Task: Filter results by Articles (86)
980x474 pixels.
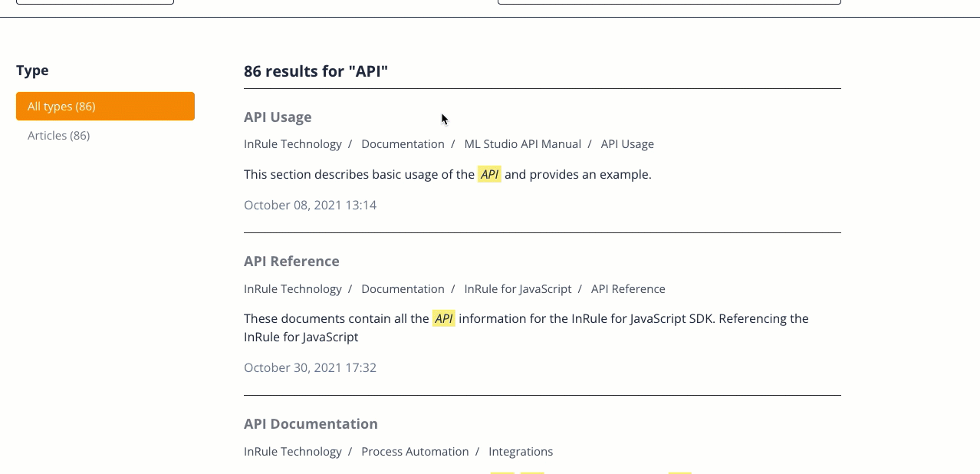Action: point(58,135)
